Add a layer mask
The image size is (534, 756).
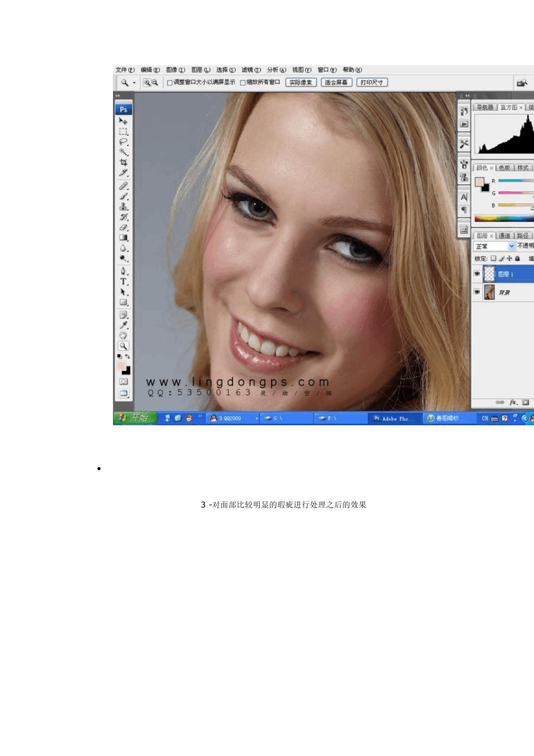click(x=526, y=402)
